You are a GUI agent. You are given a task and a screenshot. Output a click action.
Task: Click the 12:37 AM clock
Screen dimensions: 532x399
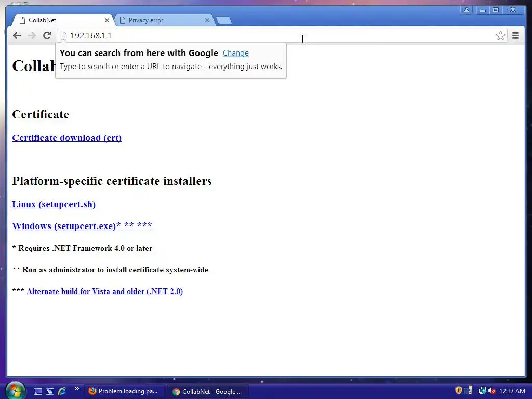(x=512, y=391)
